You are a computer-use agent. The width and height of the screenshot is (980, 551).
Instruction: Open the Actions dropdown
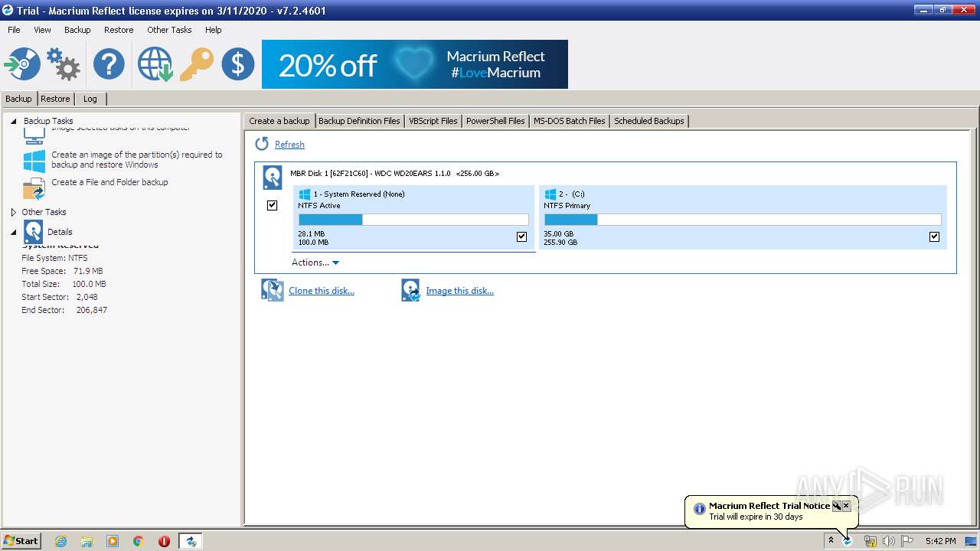tap(315, 262)
